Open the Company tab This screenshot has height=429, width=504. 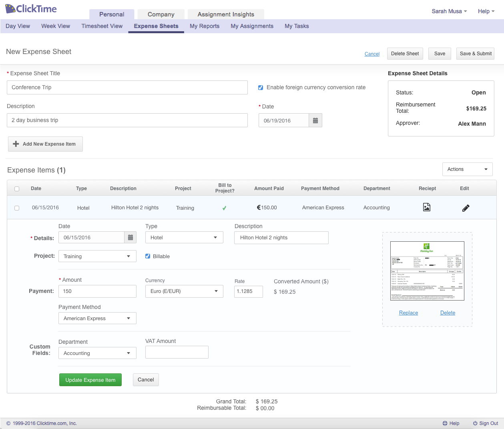[x=161, y=14]
